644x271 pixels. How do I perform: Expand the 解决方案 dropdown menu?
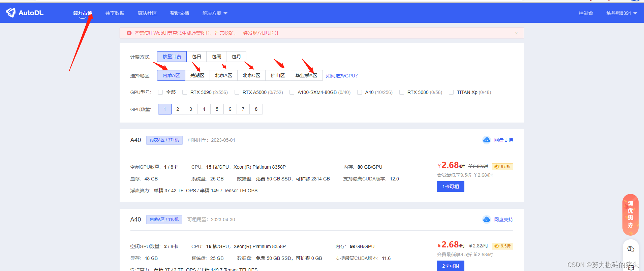pyautogui.click(x=215, y=13)
